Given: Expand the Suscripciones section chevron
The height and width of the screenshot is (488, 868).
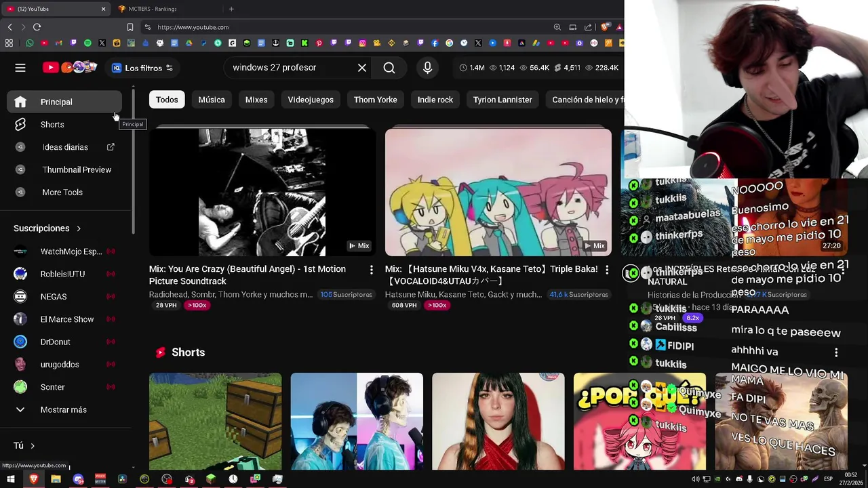Looking at the screenshot, I should pyautogui.click(x=79, y=228).
